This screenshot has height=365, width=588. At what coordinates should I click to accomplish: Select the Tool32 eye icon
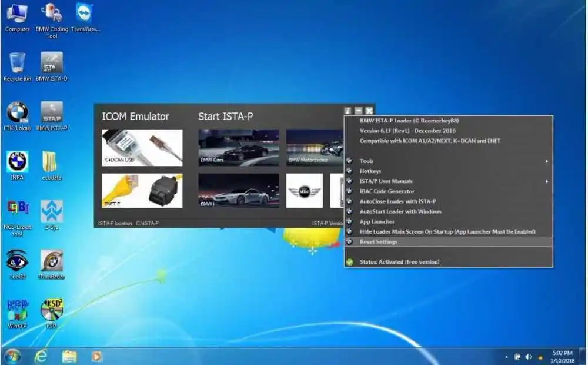click(x=17, y=265)
